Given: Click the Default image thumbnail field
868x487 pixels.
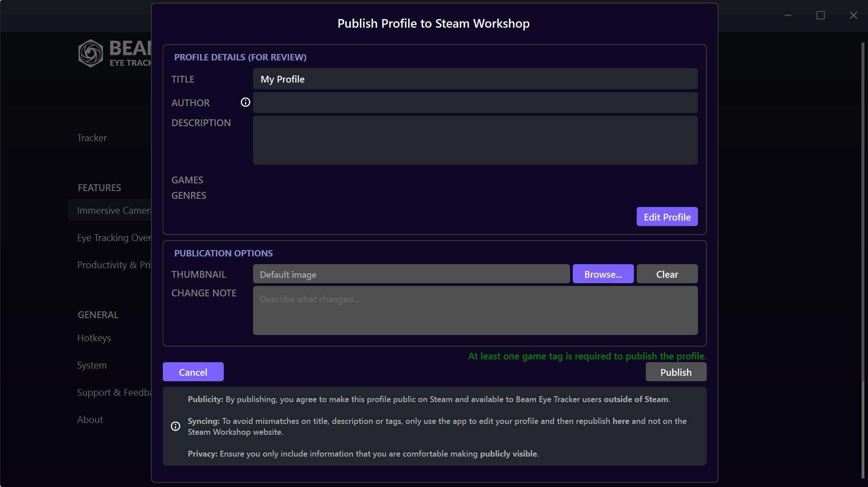Looking at the screenshot, I should click(x=411, y=274).
